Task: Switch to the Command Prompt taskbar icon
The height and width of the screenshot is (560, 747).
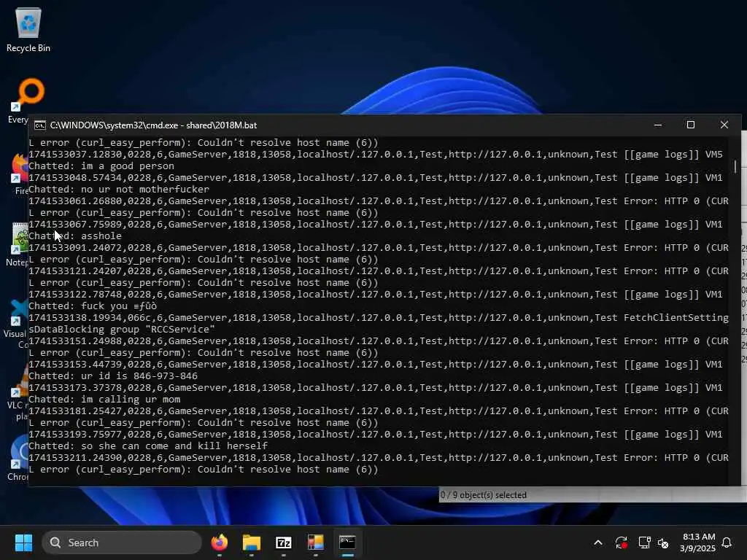Action: 347,542
